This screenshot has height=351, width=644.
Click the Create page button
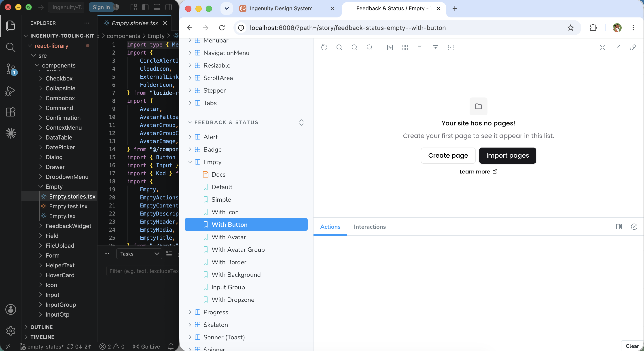point(448,156)
